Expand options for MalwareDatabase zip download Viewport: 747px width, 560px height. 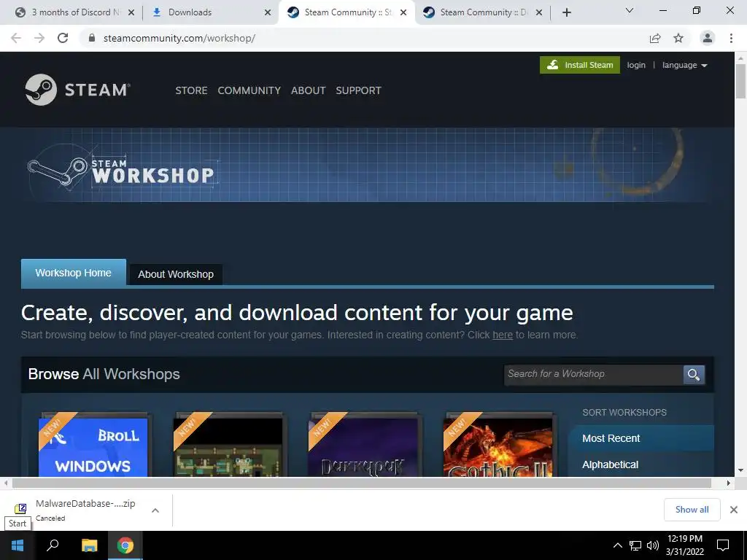coord(155,510)
